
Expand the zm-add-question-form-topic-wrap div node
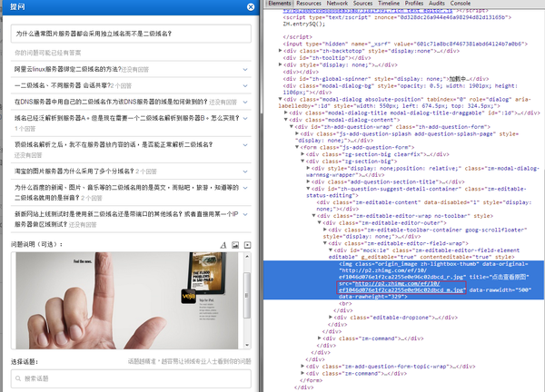[302, 366]
